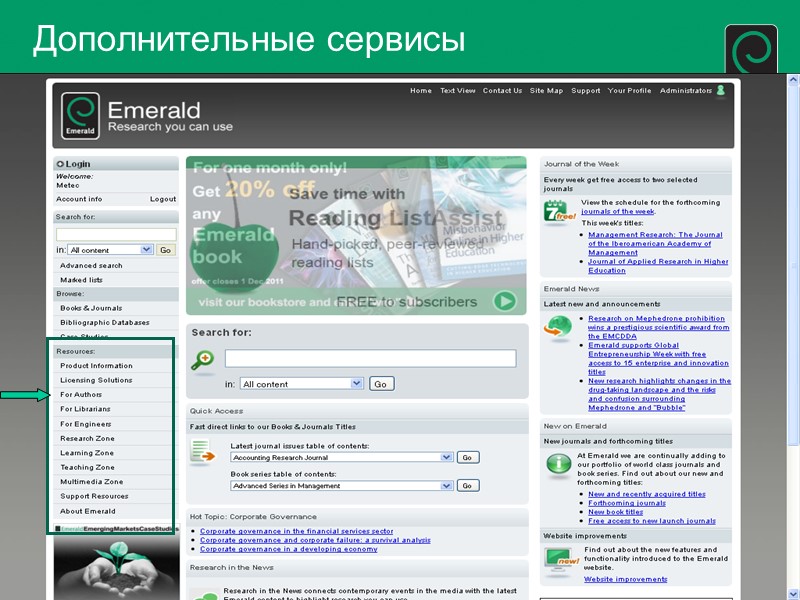
Task: Open journals of the week link
Action: click(x=618, y=211)
